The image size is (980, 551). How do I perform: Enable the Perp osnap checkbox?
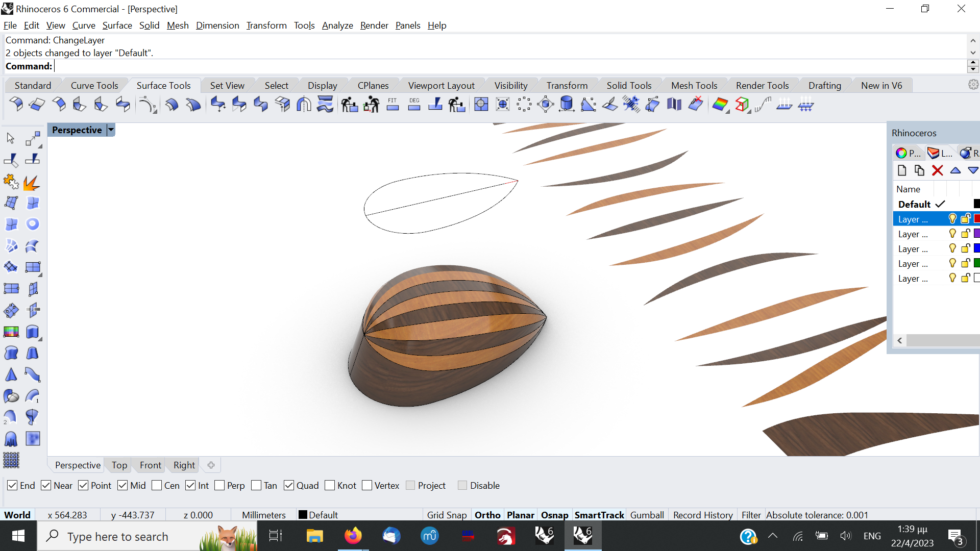click(220, 485)
